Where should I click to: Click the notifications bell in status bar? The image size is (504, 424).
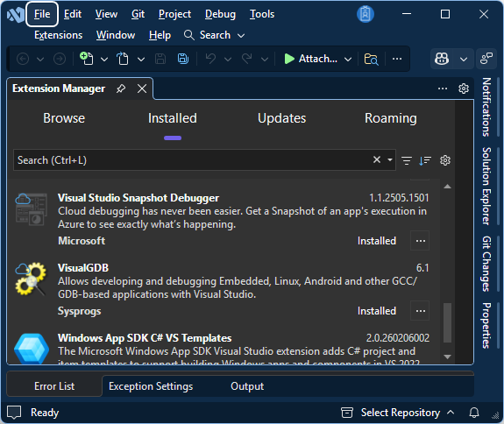474,413
